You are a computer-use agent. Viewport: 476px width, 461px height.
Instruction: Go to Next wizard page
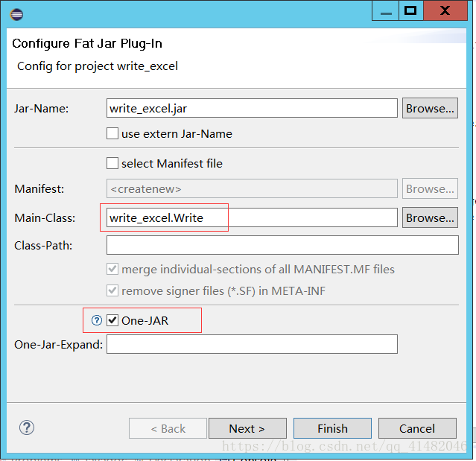[247, 428]
